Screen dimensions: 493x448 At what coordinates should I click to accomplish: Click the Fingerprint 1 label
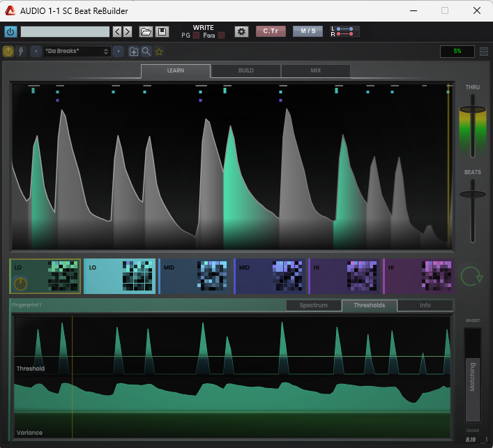(x=26, y=305)
